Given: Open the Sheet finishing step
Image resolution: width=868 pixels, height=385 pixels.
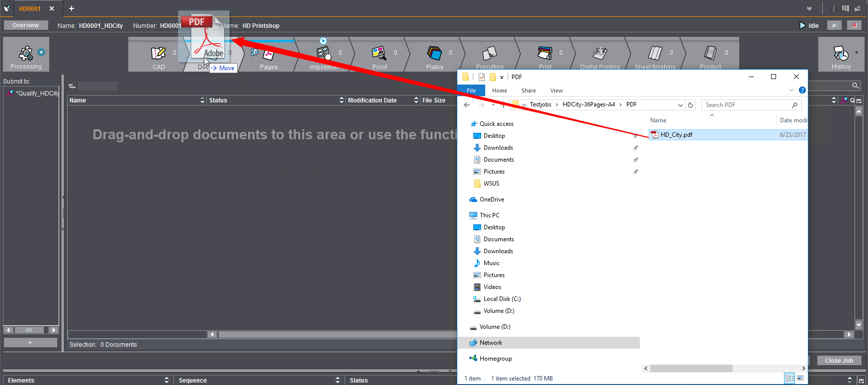Looking at the screenshot, I should click(x=655, y=54).
